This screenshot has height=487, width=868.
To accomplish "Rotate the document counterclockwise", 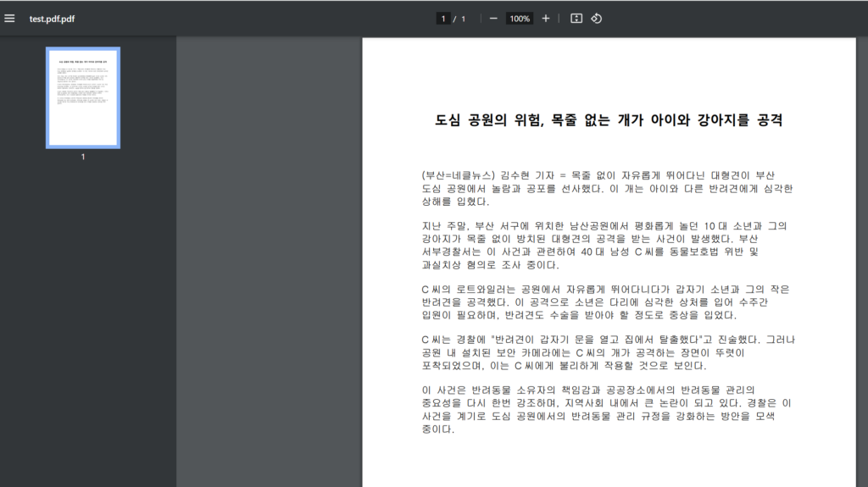I will pyautogui.click(x=596, y=19).
